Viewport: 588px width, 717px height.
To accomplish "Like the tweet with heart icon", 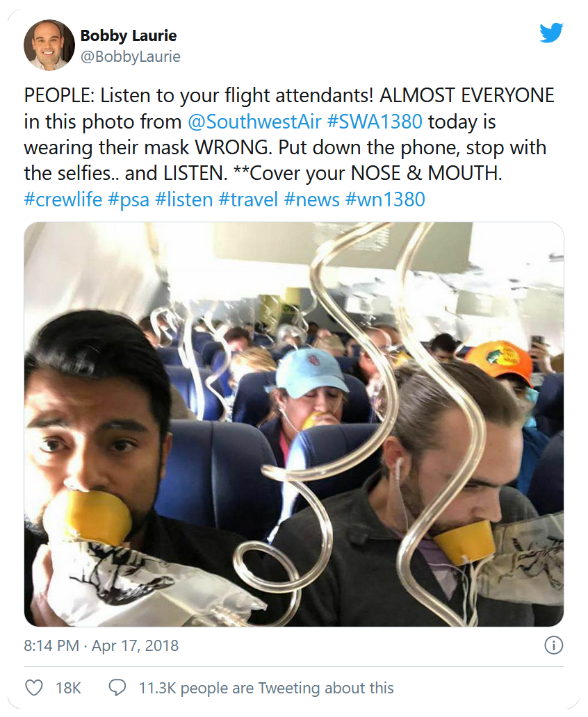I will tap(34, 688).
